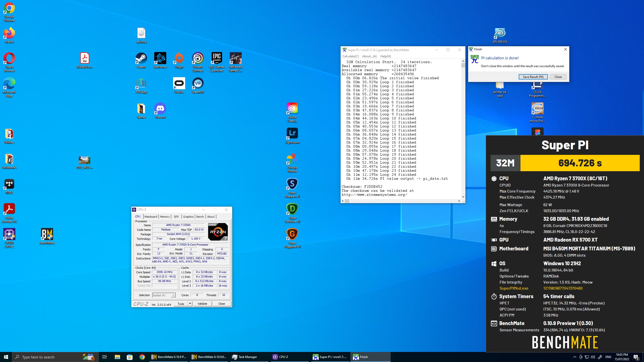Image resolution: width=644 pixels, height=362 pixels.
Task: Select the SteamVR desktop shortcut
Action: pos(198,85)
